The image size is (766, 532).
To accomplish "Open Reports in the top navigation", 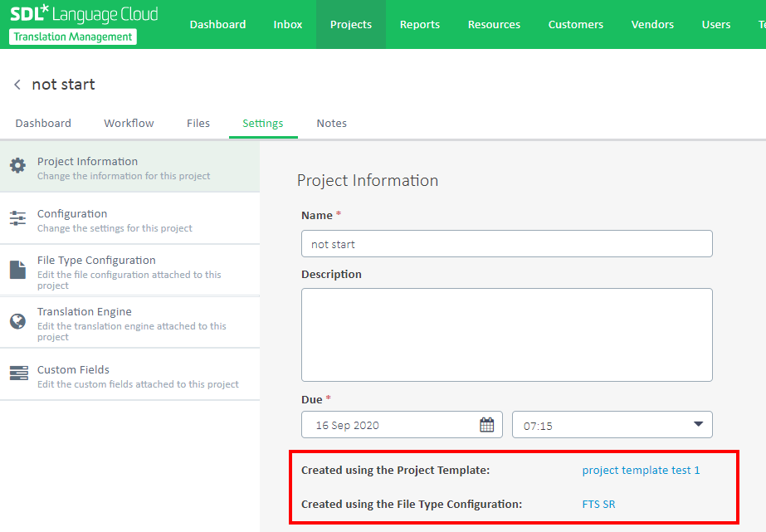I will 420,24.
